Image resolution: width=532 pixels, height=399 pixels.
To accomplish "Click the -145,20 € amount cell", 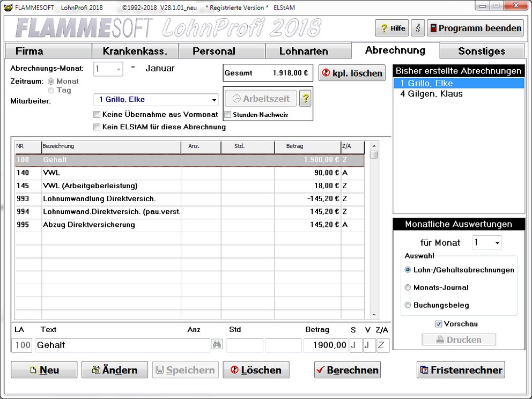I will (308, 199).
